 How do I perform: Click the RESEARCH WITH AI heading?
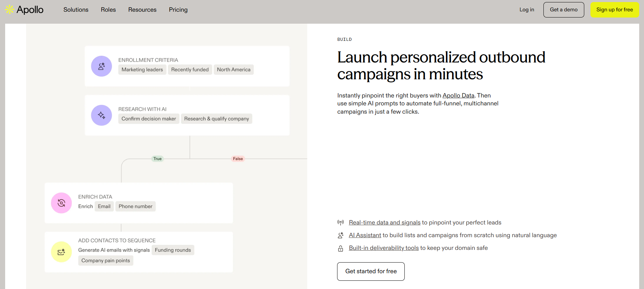(142, 109)
